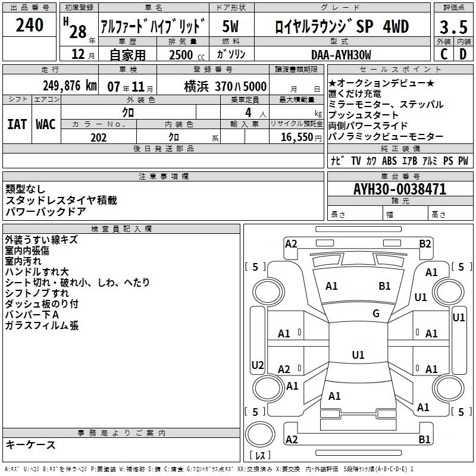Click the B1 mark on the hood
Viewport: 476px width, 476px height.
[384, 286]
